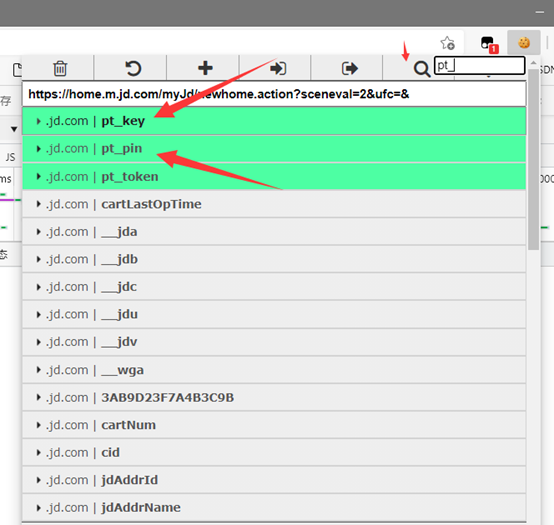Select the jdAddrId cookie entry
Screen dimensions: 554x525
(x=274, y=480)
